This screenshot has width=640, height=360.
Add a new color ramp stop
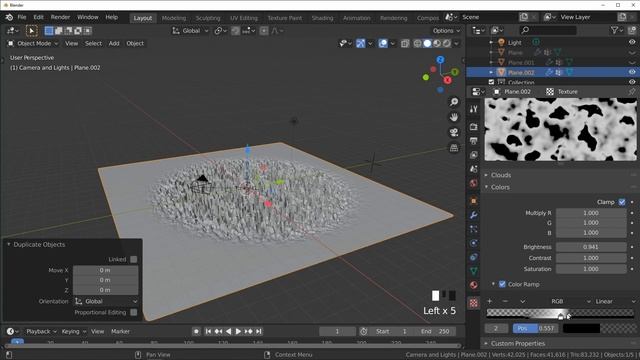[490, 301]
